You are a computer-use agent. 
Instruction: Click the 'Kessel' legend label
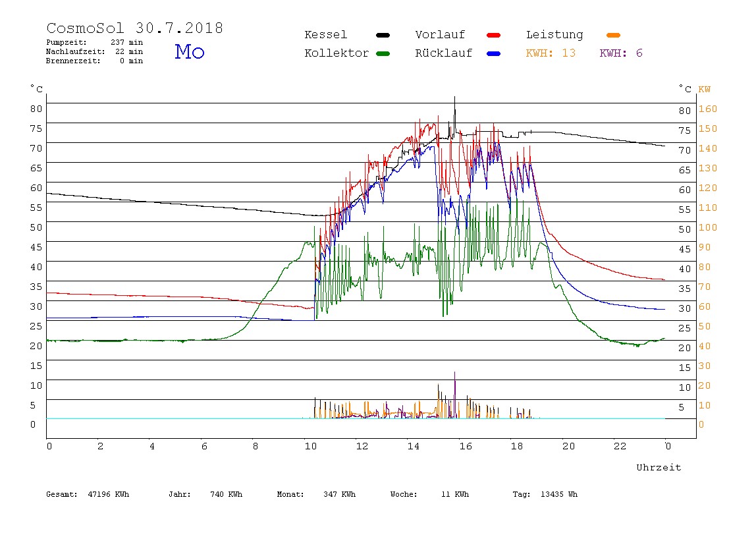326,35
